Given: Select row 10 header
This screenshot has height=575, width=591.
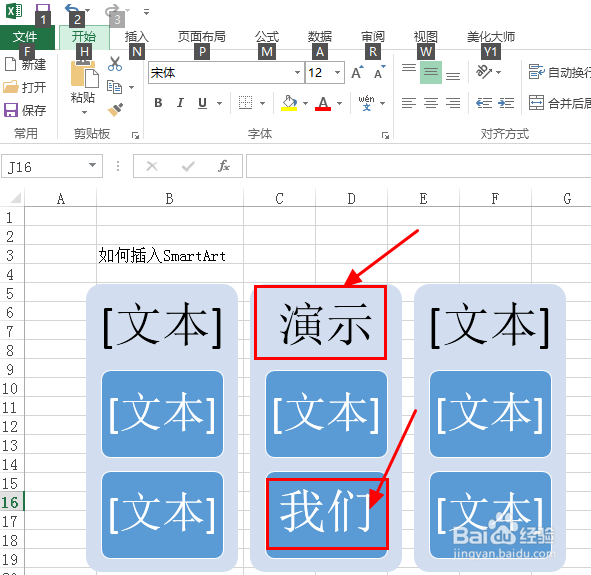Looking at the screenshot, I should click(12, 388).
